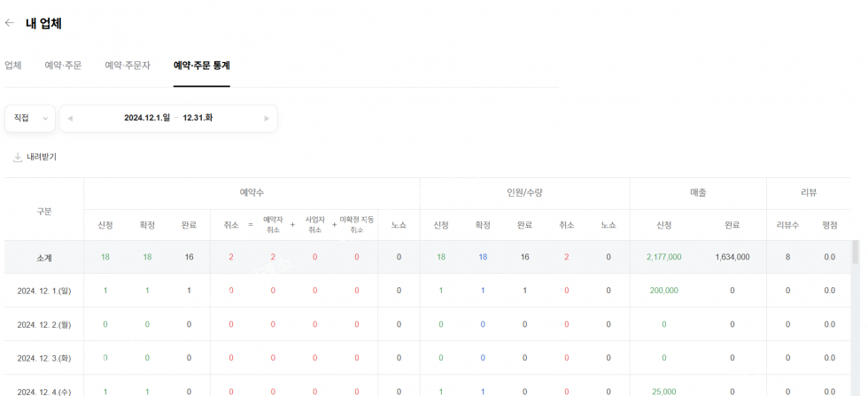Click the 2024. 12. 1.(일) date row
Screen dimensions: 868x396
(44, 291)
